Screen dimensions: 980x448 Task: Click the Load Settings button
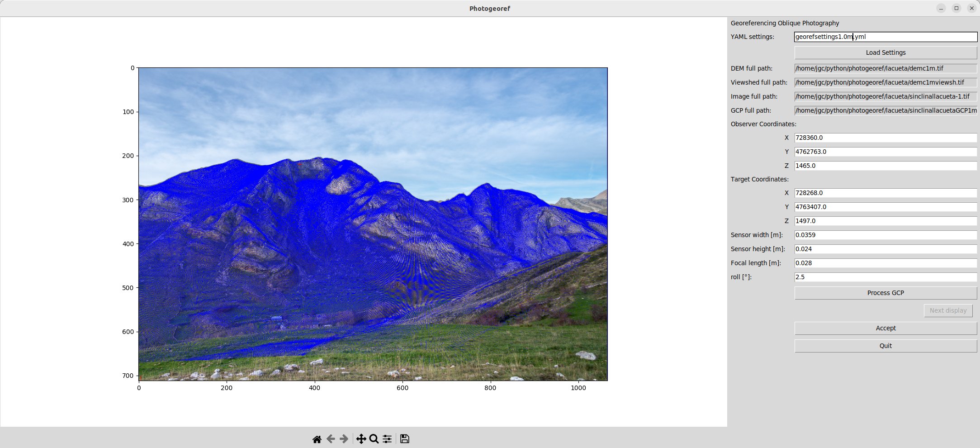[x=885, y=52]
